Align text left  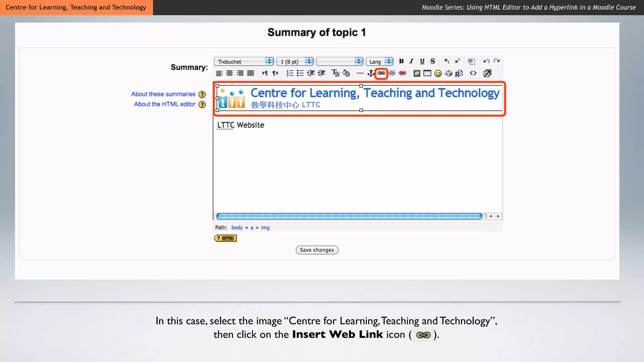pos(219,73)
